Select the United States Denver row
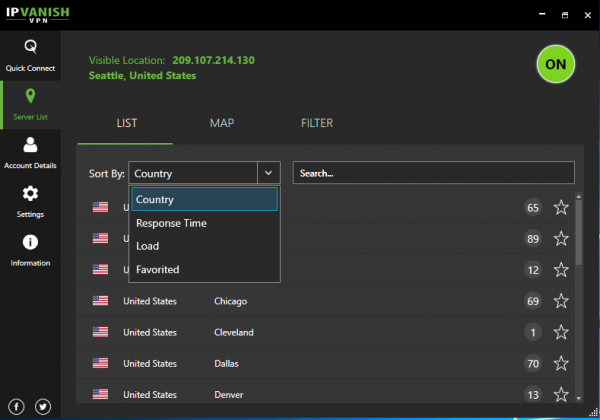Screen dimensions: 600x420 (x=325, y=391)
